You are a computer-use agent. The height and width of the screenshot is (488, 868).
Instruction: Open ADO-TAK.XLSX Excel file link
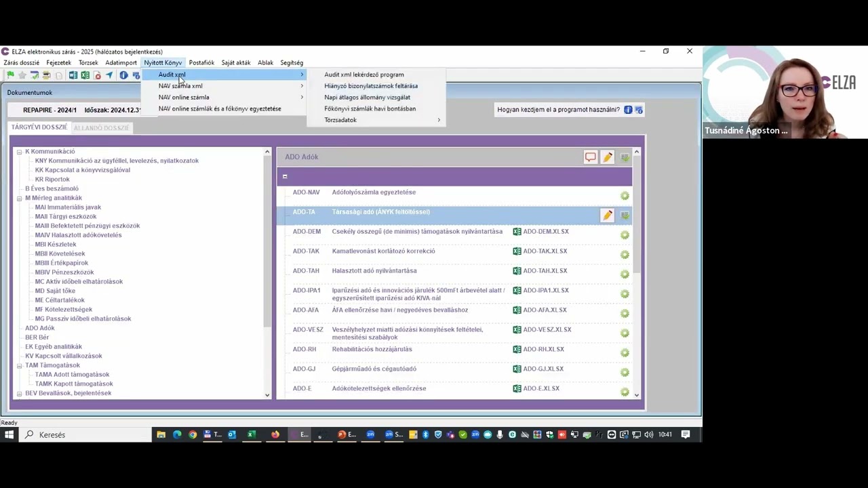pos(540,251)
